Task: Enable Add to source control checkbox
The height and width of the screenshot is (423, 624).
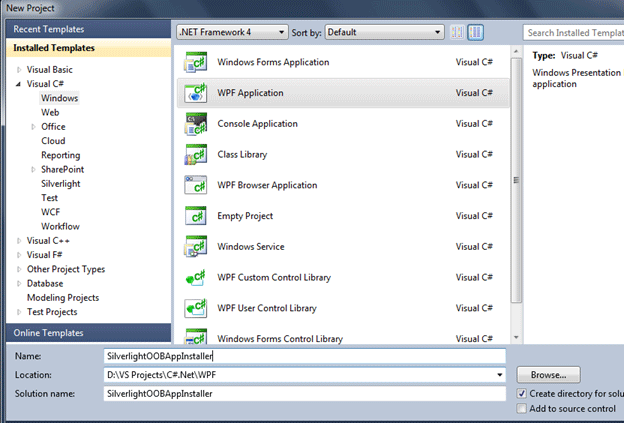Action: pyautogui.click(x=521, y=409)
